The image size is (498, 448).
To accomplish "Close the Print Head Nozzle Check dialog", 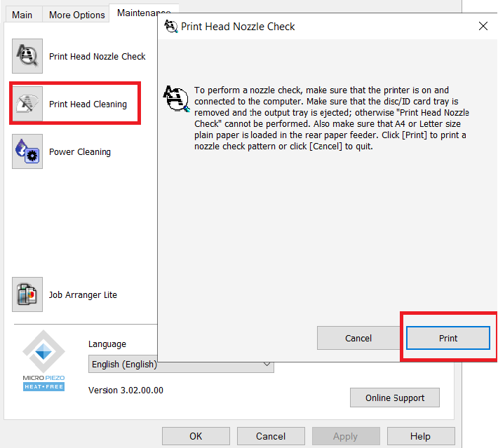I will pos(483,27).
